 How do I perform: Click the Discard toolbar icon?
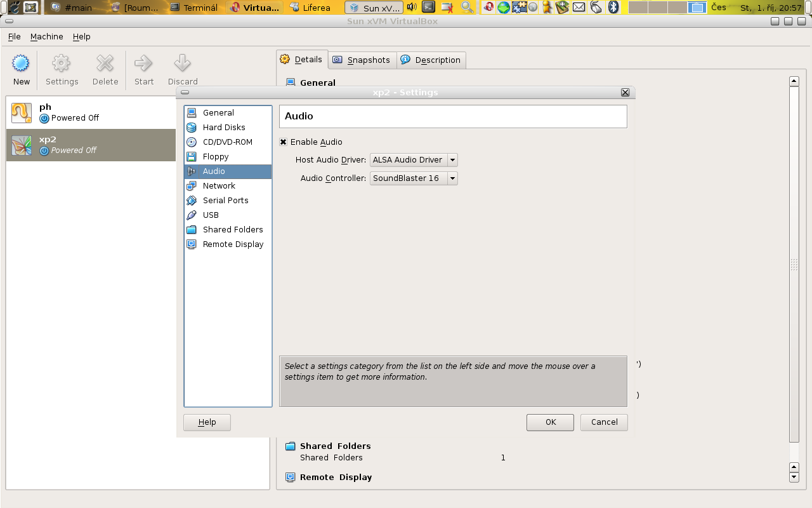pos(183,63)
